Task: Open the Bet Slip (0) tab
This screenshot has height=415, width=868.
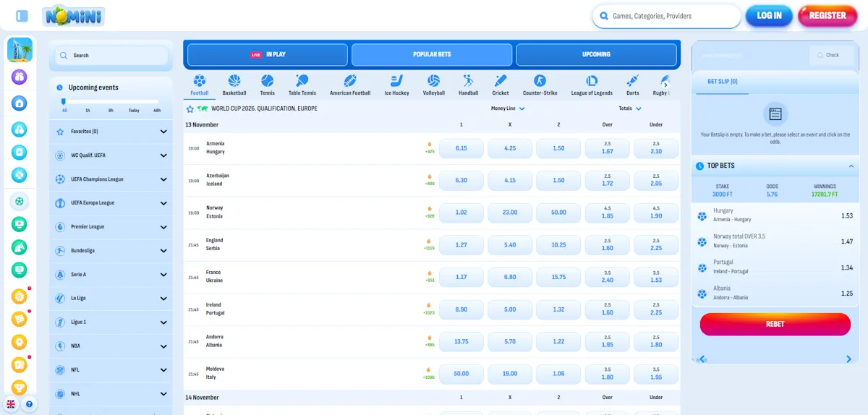Action: tap(723, 82)
